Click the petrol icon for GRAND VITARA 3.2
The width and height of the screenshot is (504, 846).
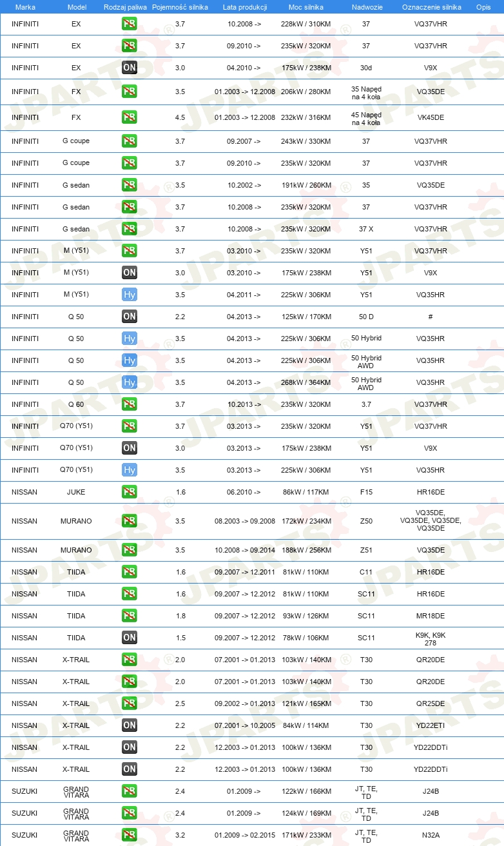tap(130, 835)
